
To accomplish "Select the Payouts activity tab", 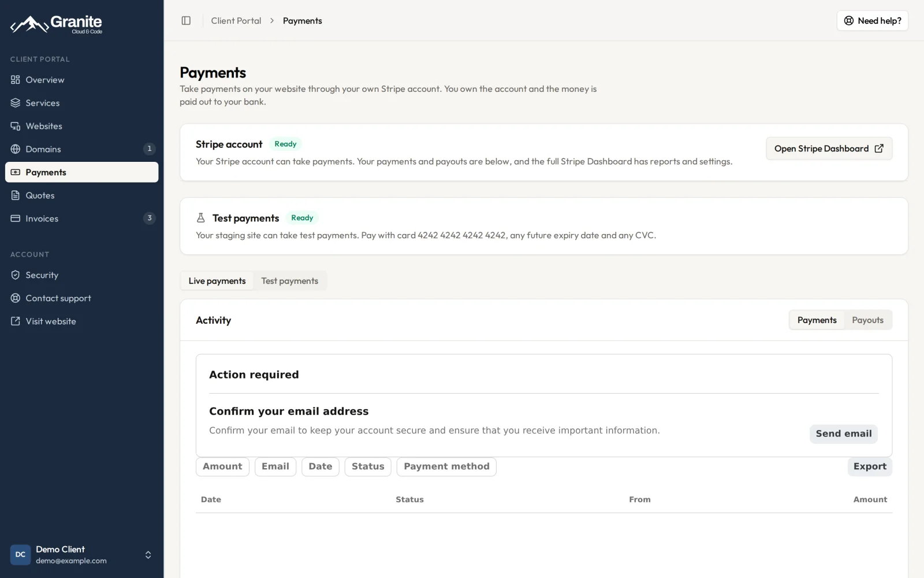I will tap(868, 320).
